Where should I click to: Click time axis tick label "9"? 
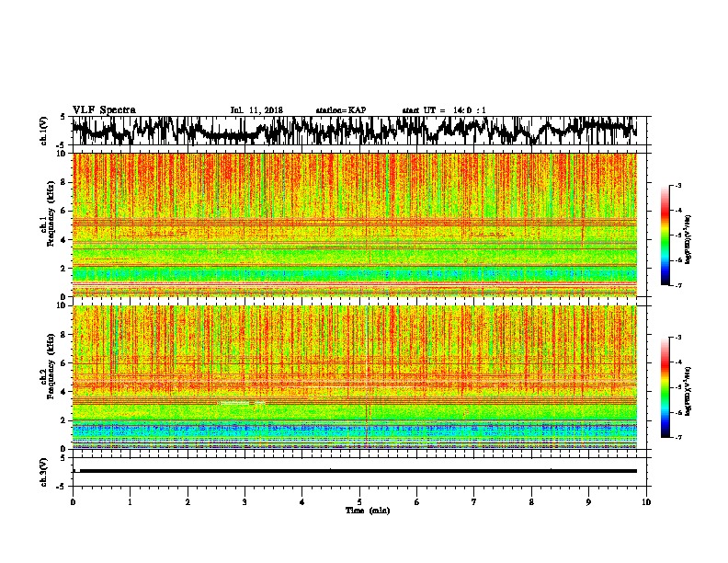[x=588, y=501]
